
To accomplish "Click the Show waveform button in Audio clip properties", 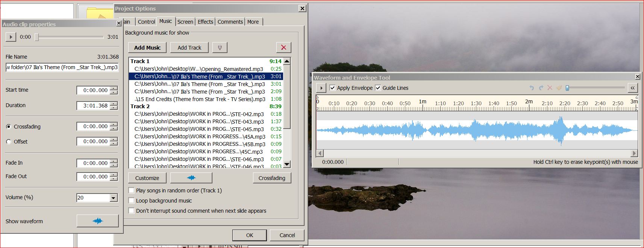I will click(x=97, y=221).
